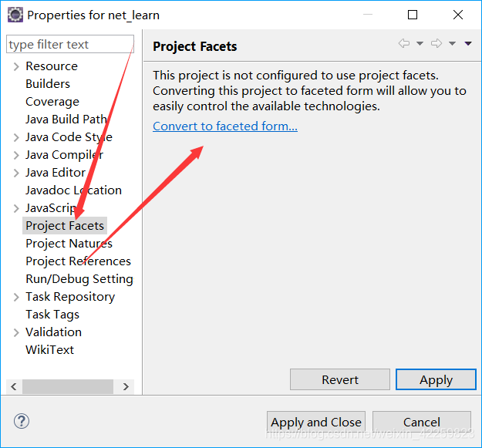Click the left scroll arrow in the sidebar
Viewport: 482px width, 448px height.
coord(14,386)
